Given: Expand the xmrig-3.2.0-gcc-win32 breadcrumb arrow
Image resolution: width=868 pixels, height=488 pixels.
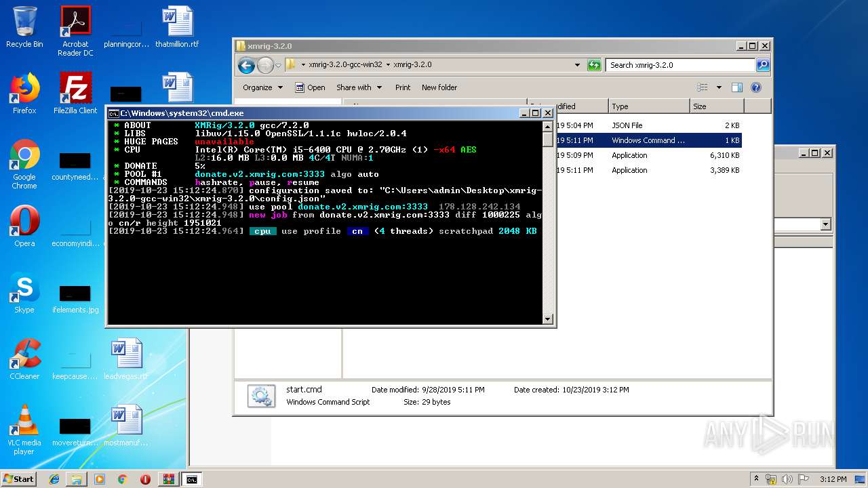Looking at the screenshot, I should (388, 65).
